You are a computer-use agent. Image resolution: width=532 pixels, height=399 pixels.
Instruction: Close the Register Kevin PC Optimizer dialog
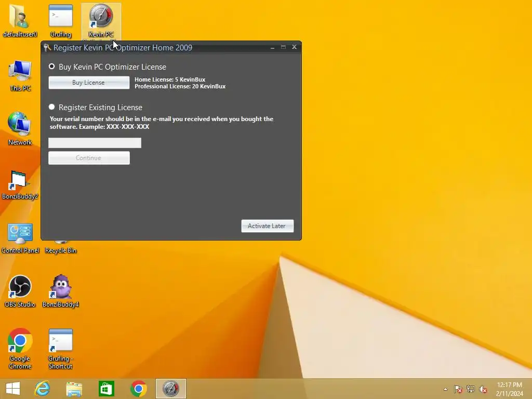coord(295,47)
